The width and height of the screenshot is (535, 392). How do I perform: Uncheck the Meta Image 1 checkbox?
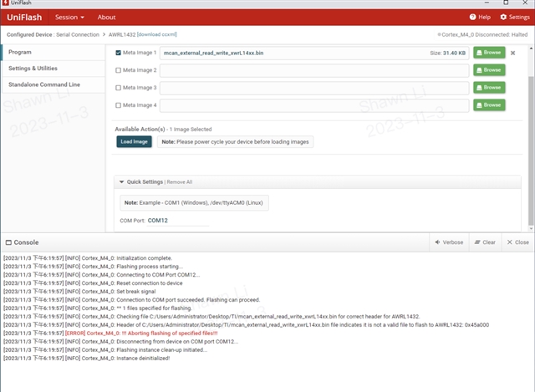click(119, 53)
